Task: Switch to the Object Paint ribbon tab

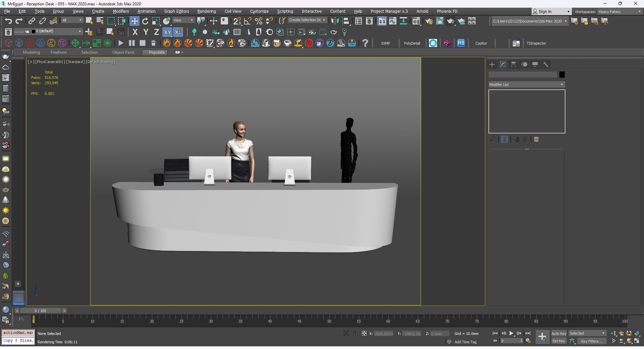Action: 123,52
